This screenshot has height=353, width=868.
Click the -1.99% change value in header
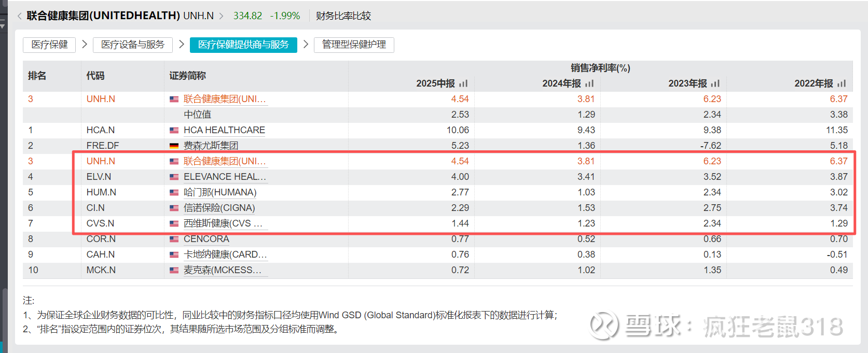(285, 16)
